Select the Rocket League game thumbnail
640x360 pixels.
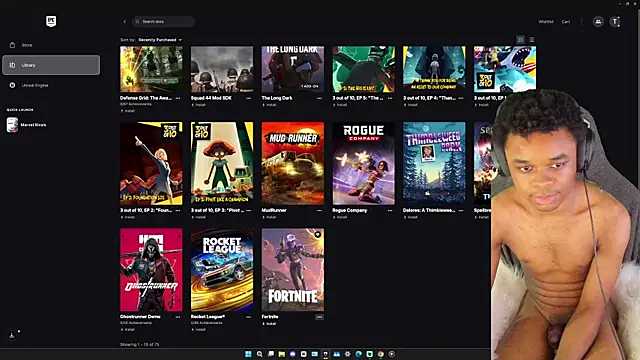(x=222, y=270)
